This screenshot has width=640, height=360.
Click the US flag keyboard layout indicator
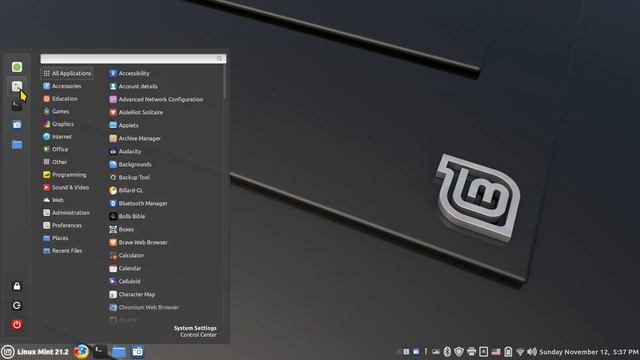[x=496, y=352]
